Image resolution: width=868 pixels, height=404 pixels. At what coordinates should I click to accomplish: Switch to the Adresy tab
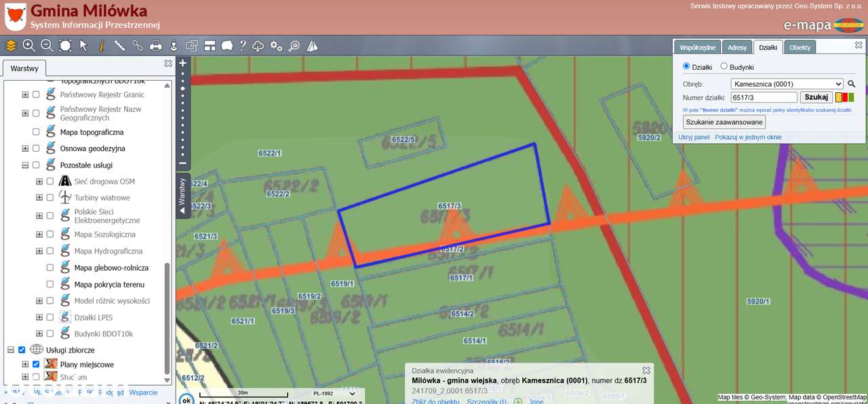[x=737, y=47]
